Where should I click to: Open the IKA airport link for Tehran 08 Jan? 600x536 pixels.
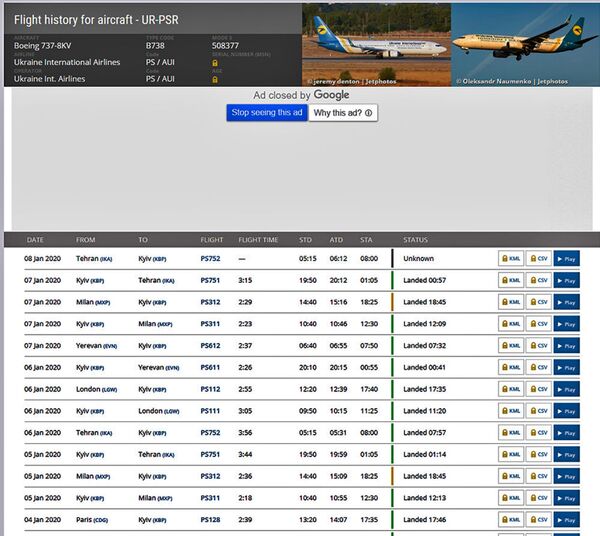(x=106, y=259)
